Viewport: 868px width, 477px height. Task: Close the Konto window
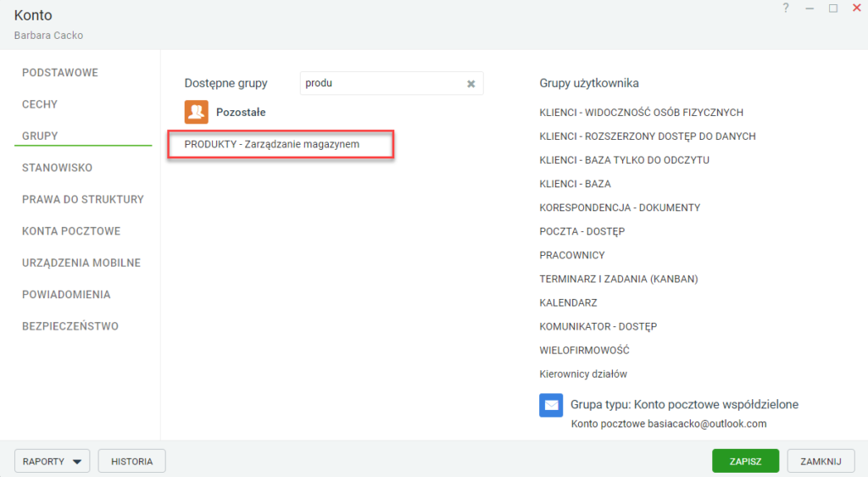pos(856,8)
